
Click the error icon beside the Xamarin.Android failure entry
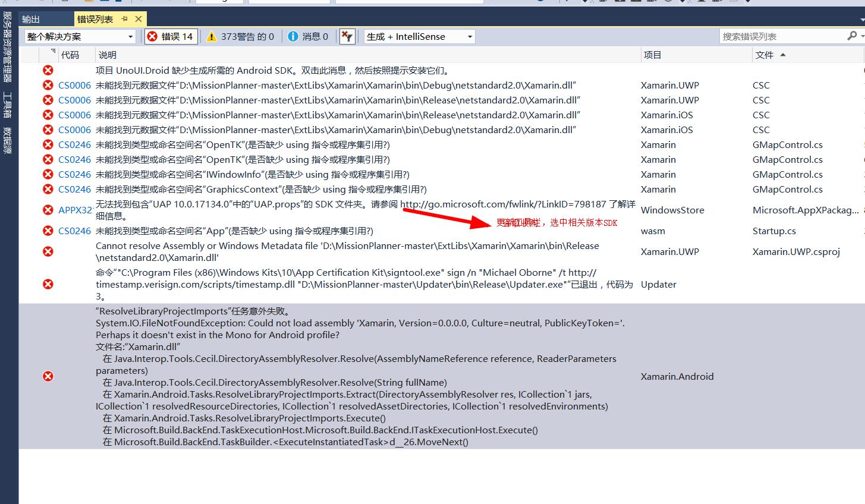[48, 376]
